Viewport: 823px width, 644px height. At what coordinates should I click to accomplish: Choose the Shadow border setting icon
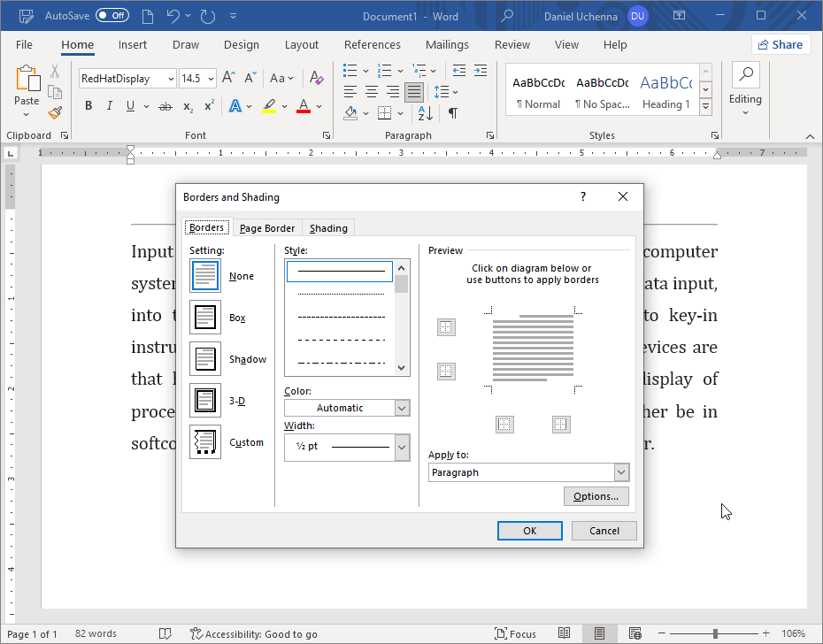click(205, 359)
